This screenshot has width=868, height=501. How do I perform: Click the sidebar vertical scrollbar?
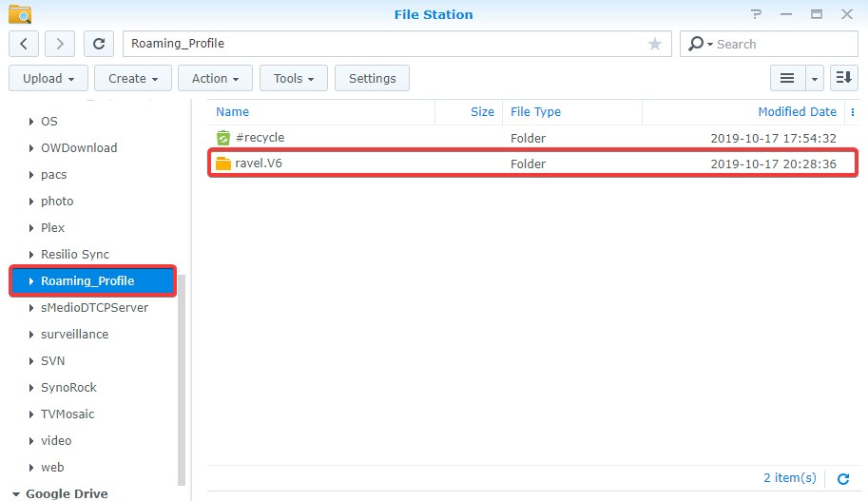[181, 379]
